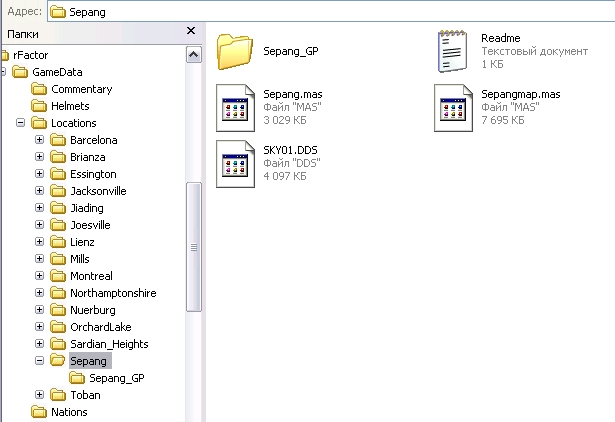Viewport: 615px width, 422px height.
Task: Click the Jacksonville folder icon
Action: tap(58, 191)
